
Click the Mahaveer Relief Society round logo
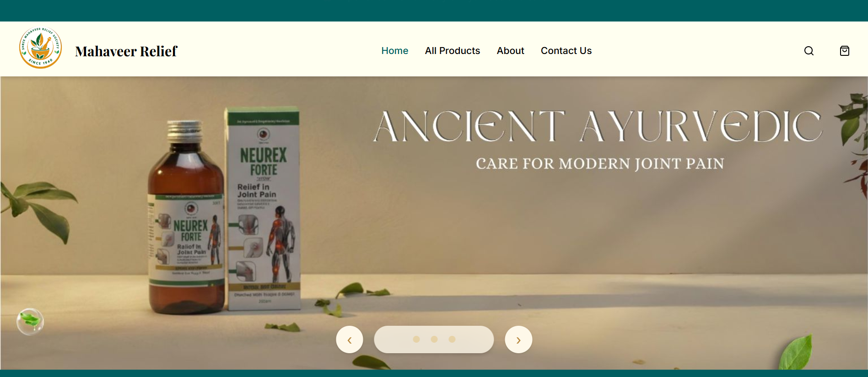41,48
